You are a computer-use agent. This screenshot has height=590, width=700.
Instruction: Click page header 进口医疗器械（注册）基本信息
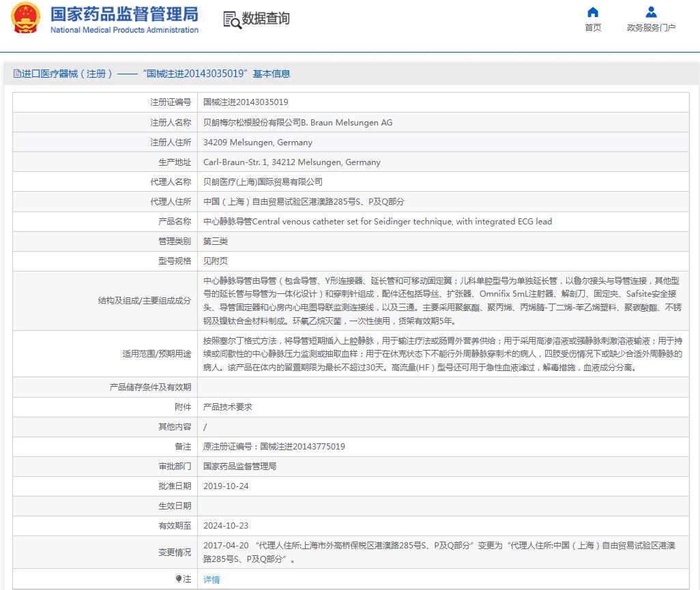coord(151,74)
